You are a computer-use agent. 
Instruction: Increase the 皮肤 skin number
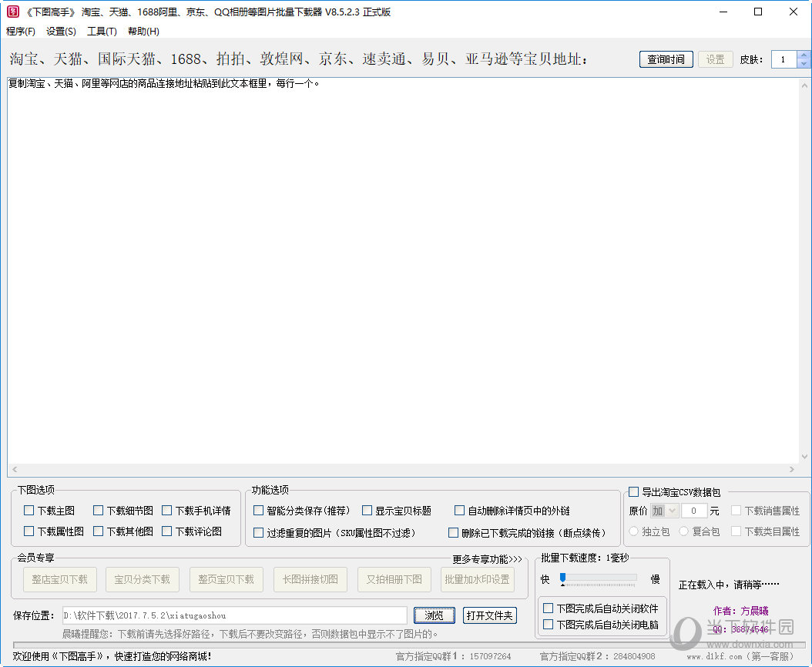[804, 55]
